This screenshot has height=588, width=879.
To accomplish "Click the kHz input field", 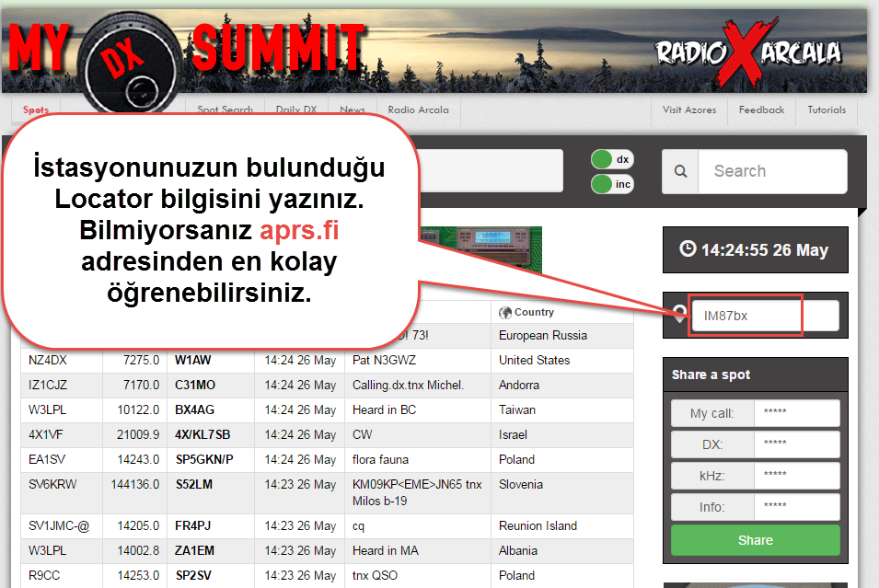I will click(x=796, y=476).
